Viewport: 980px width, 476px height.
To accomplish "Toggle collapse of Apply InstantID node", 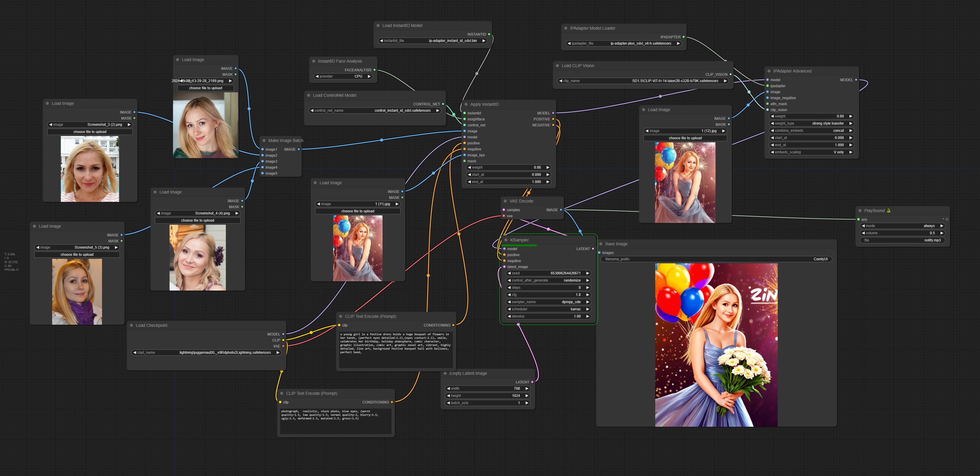I will pos(466,104).
